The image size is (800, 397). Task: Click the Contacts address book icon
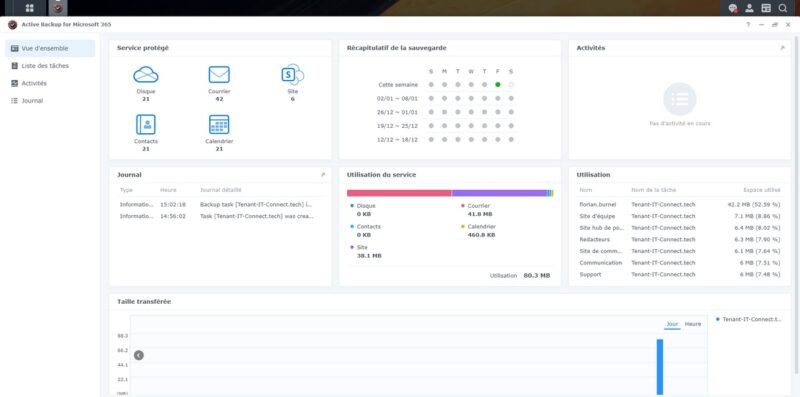tap(146, 125)
